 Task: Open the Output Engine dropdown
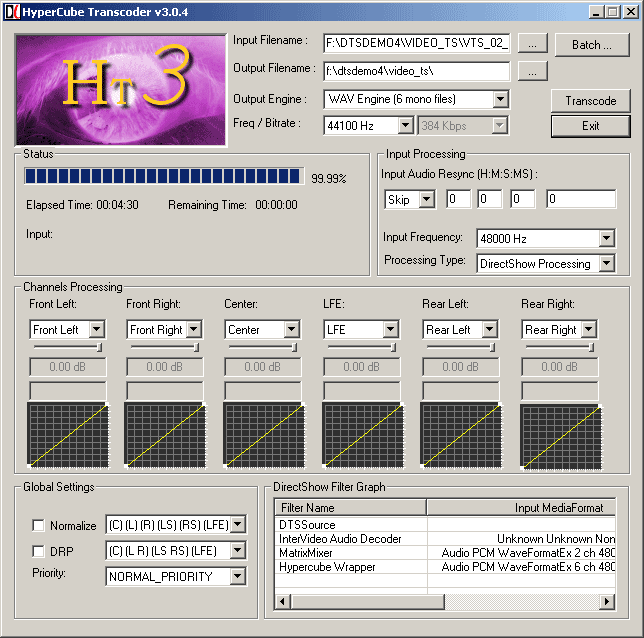click(500, 99)
